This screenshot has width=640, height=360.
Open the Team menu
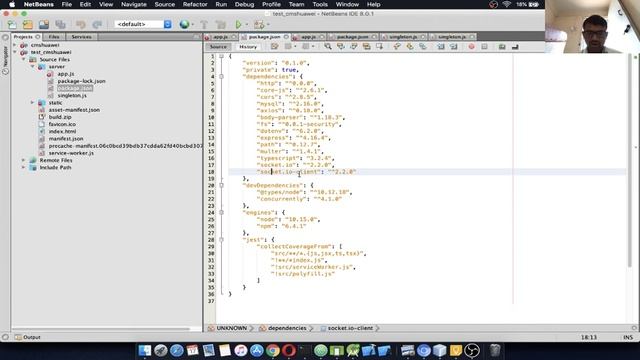click(x=296, y=4)
